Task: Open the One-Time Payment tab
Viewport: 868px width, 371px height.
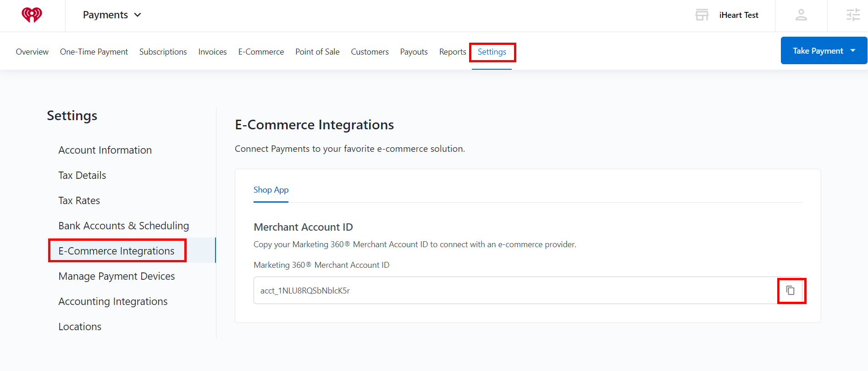Action: pos(94,52)
